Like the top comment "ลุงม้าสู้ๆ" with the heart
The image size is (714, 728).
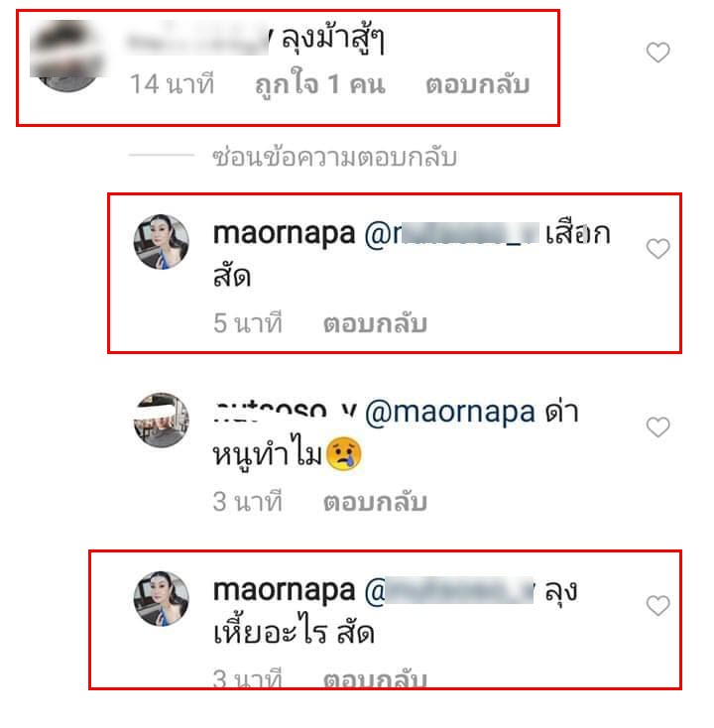(657, 52)
